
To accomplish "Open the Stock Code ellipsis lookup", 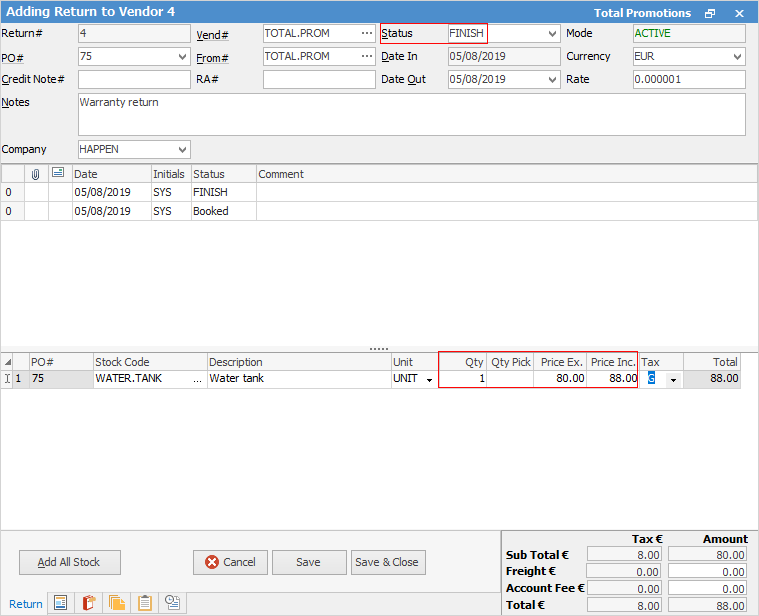I will [x=197, y=379].
